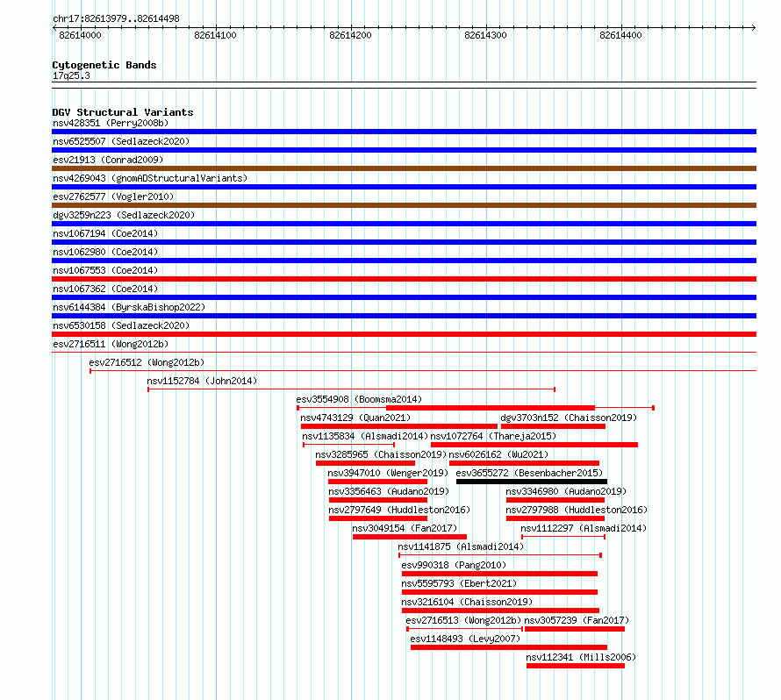This screenshot has width=781, height=700.
Task: Select nsv3346980 (Audano2019) label
Action: 566,491
